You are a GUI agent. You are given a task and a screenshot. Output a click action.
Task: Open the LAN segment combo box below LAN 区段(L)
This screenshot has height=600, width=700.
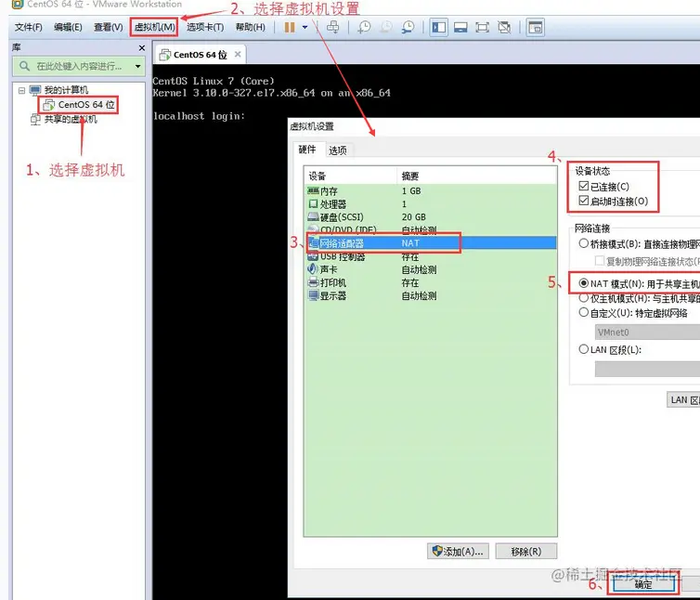point(647,369)
